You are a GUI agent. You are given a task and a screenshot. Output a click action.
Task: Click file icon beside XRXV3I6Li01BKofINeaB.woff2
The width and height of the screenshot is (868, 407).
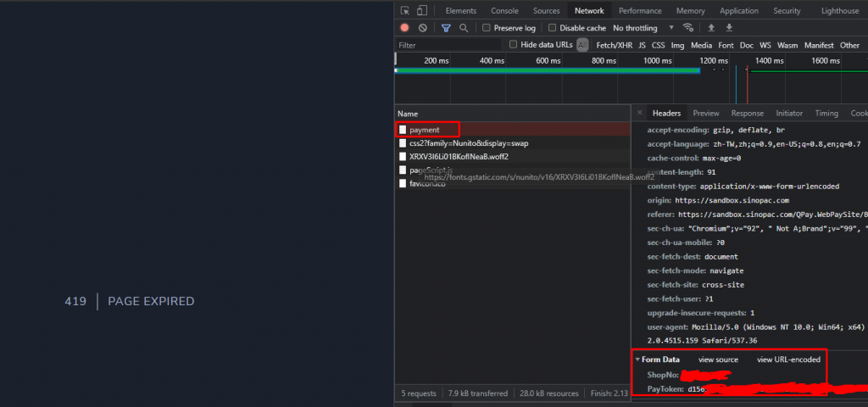point(403,157)
